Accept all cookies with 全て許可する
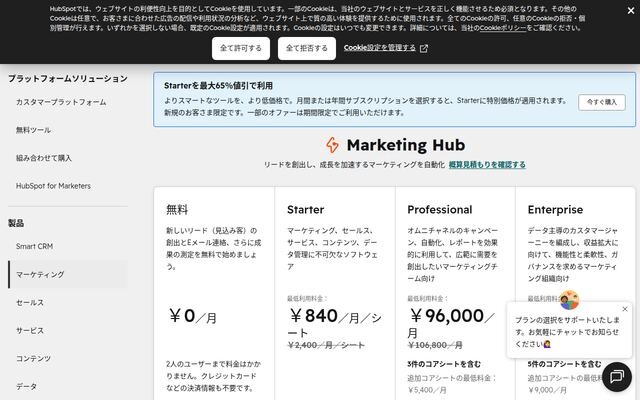This screenshot has width=640, height=400. pyautogui.click(x=241, y=48)
